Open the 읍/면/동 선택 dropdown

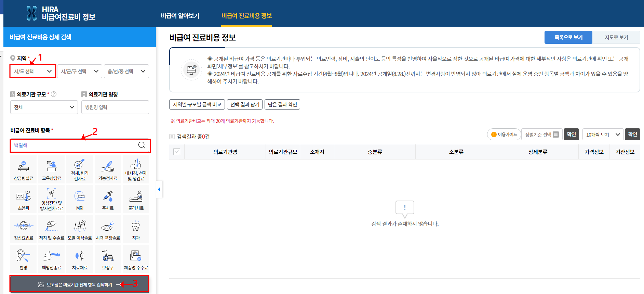pyautogui.click(x=126, y=71)
